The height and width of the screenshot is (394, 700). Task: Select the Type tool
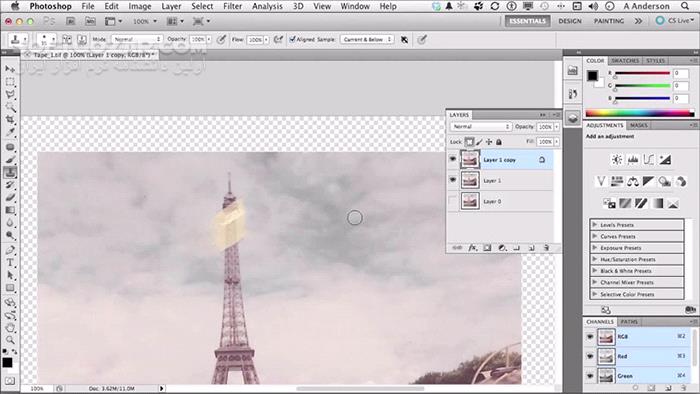10,263
